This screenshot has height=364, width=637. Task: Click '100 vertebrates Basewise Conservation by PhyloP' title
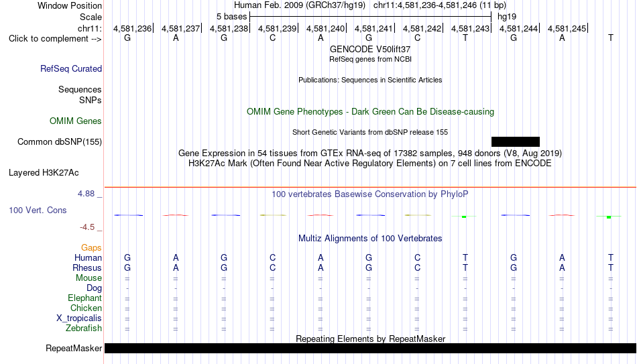tap(370, 194)
